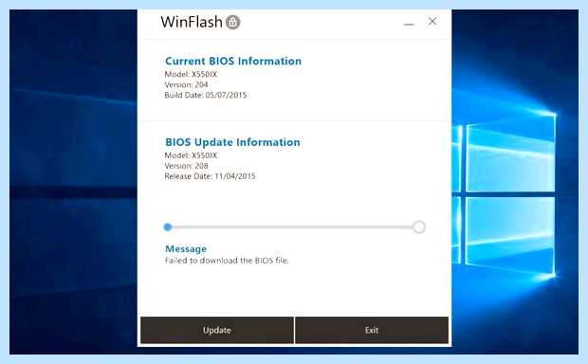Click the text Version: 208
Viewport: 588px width, 364px height.
(186, 166)
